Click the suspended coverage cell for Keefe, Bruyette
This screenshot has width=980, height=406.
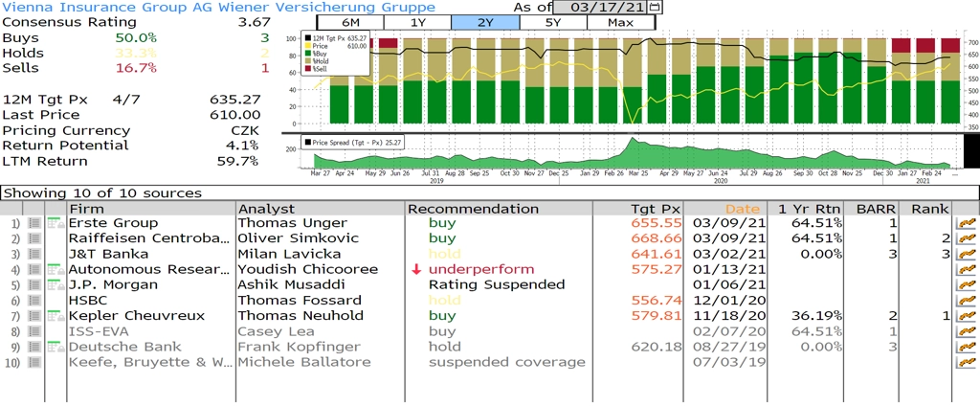tap(507, 362)
